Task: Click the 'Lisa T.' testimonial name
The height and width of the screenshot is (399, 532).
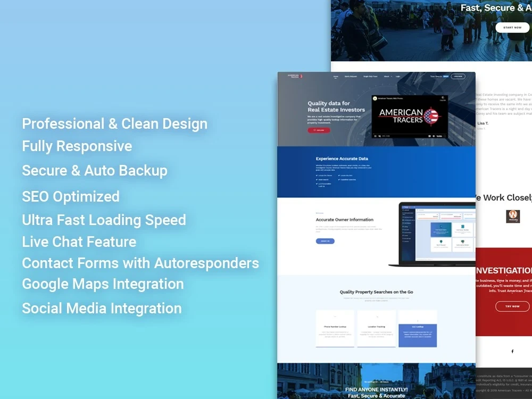Action: coord(483,123)
